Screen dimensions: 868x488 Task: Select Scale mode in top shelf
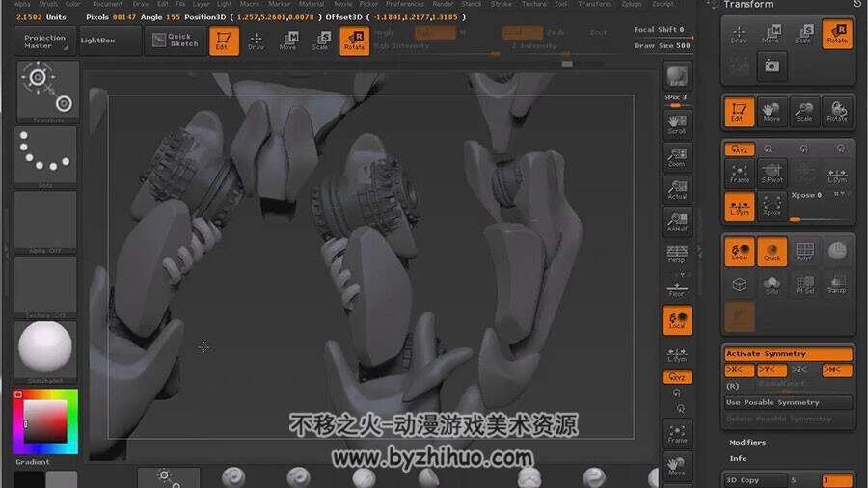(x=320, y=41)
